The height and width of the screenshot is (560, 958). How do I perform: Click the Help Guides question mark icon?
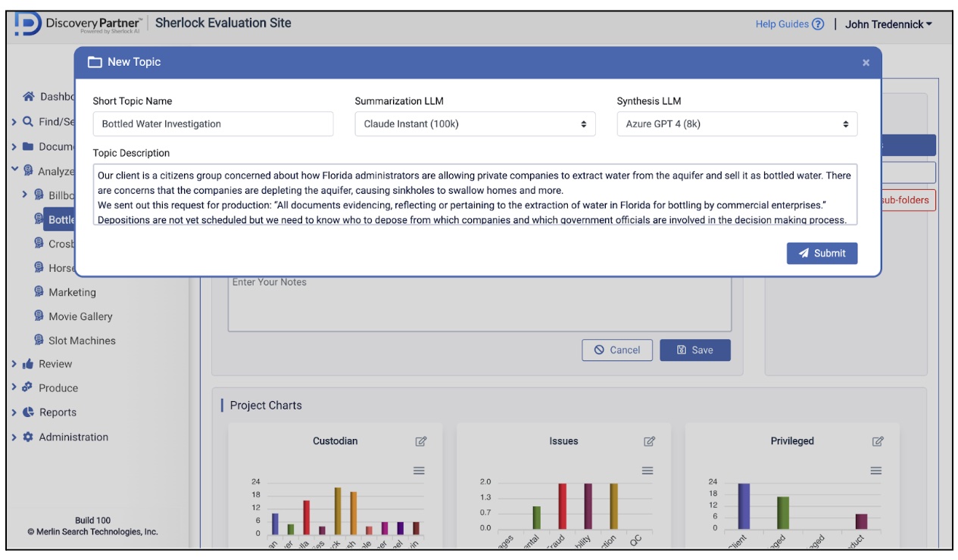[x=818, y=24]
